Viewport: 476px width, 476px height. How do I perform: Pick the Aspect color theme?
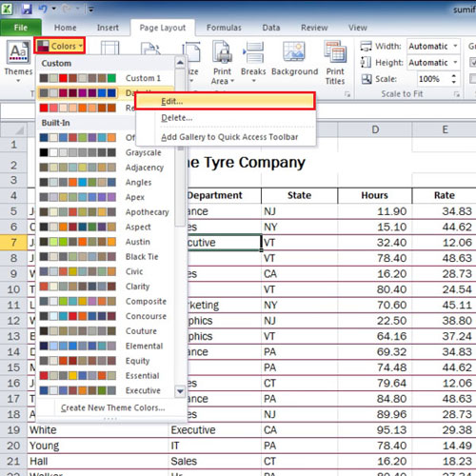tap(106, 227)
